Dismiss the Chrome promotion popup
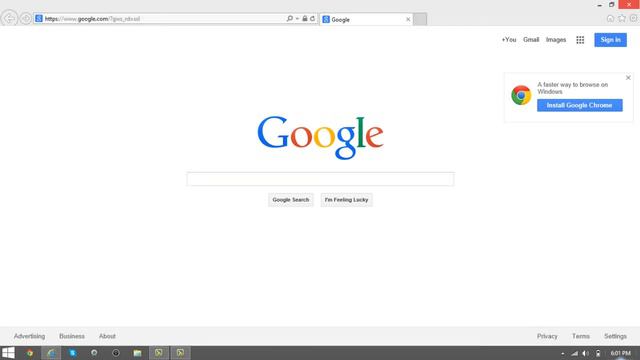The height and width of the screenshot is (360, 640). (x=628, y=78)
